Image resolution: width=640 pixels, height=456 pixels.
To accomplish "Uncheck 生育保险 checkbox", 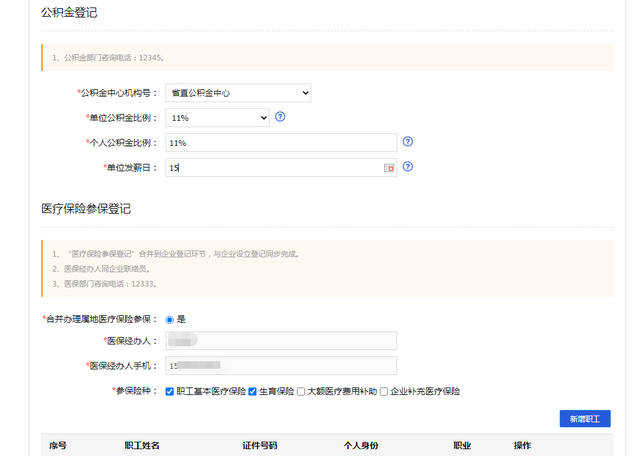I will coord(253,391).
